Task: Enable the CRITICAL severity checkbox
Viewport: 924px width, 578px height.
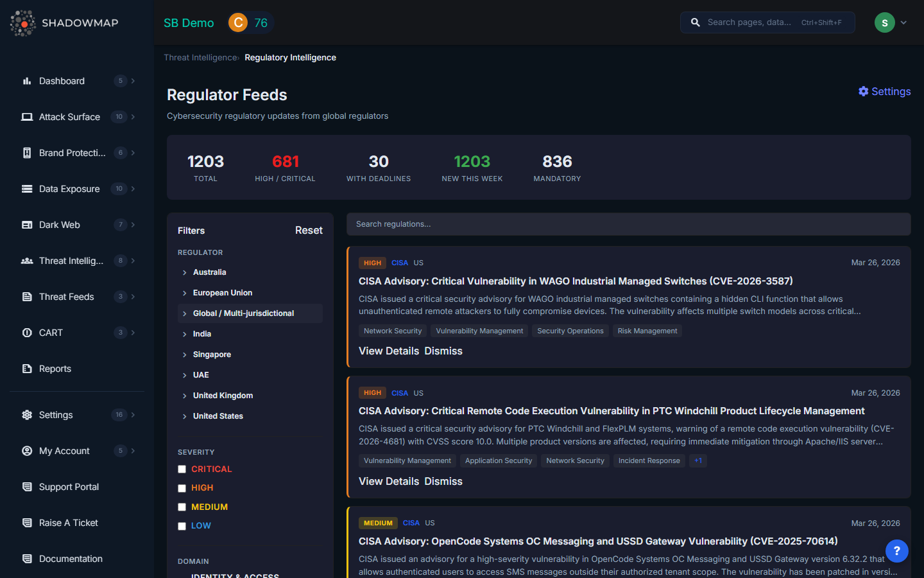Action: 182,469
